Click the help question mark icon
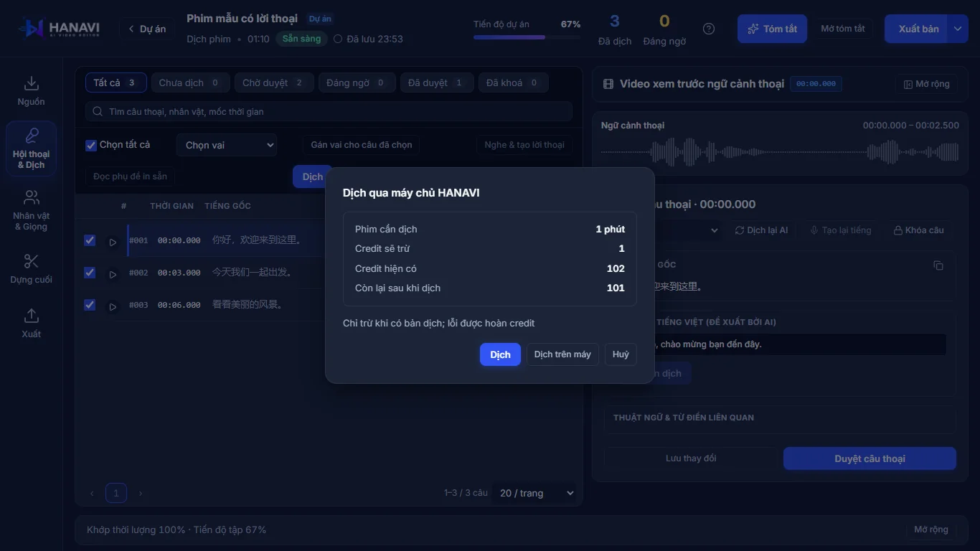The width and height of the screenshot is (980, 551). (x=709, y=29)
